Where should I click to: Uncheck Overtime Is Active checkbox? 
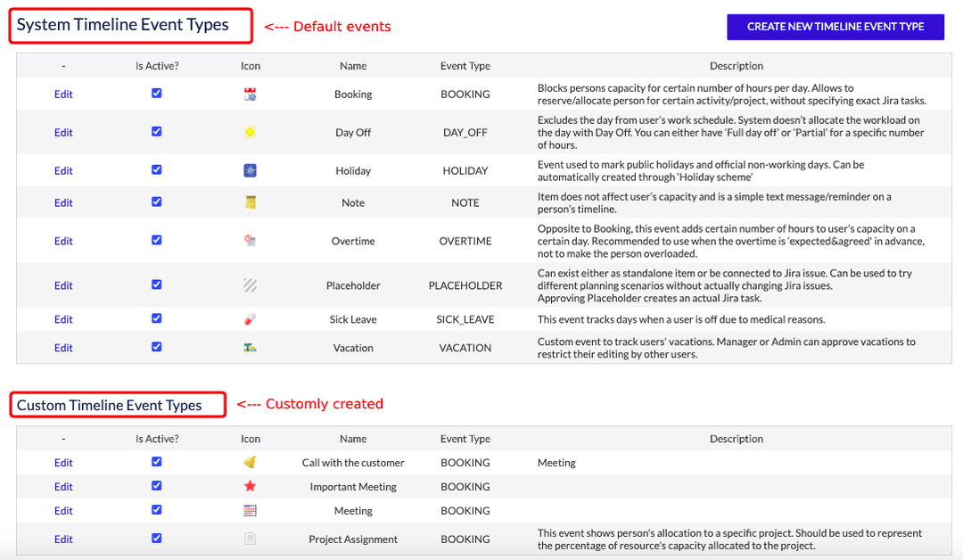pos(157,240)
